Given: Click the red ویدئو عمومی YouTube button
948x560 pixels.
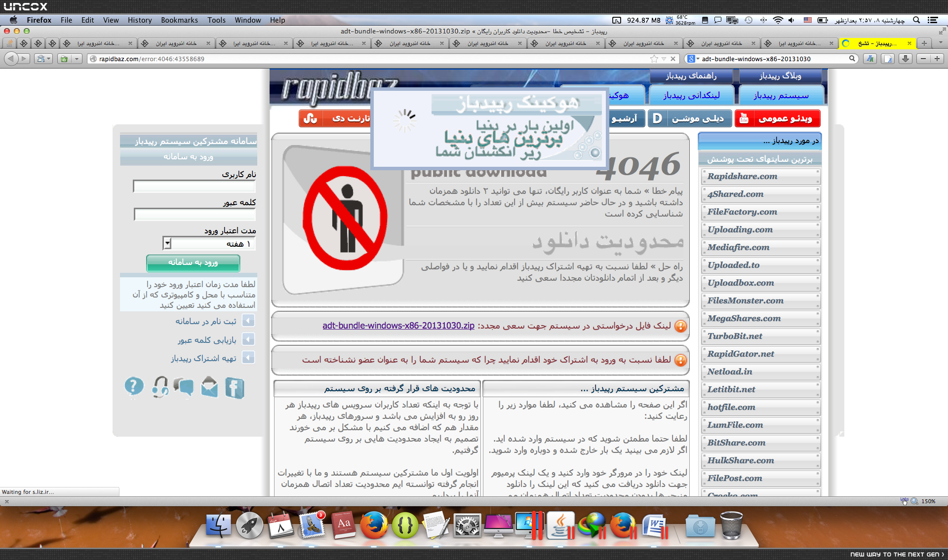Looking at the screenshot, I should [777, 118].
